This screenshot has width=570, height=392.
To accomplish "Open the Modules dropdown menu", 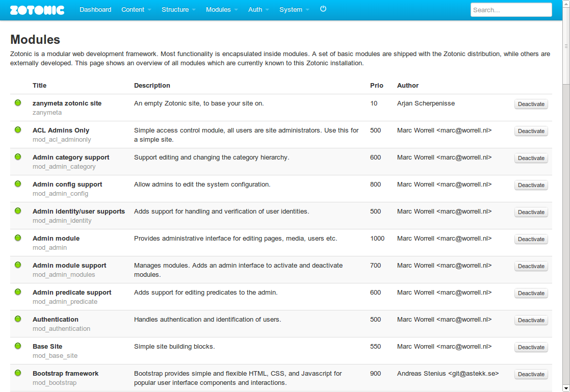I will [x=221, y=10].
